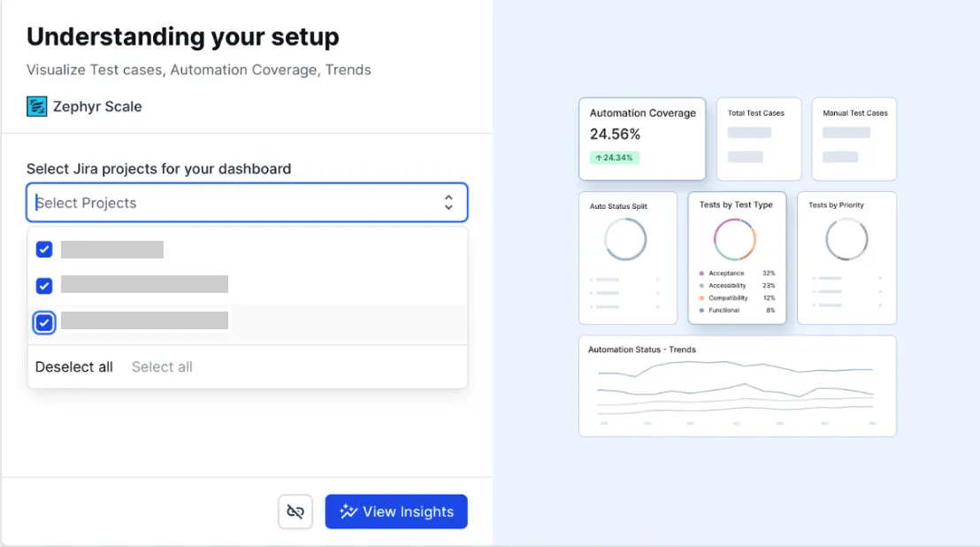This screenshot has height=547, width=980.
Task: Click the Tests by Test Type donut chart
Action: tap(735, 239)
